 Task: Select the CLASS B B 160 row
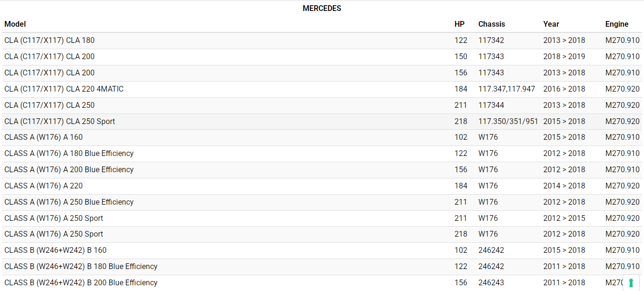click(x=55, y=250)
